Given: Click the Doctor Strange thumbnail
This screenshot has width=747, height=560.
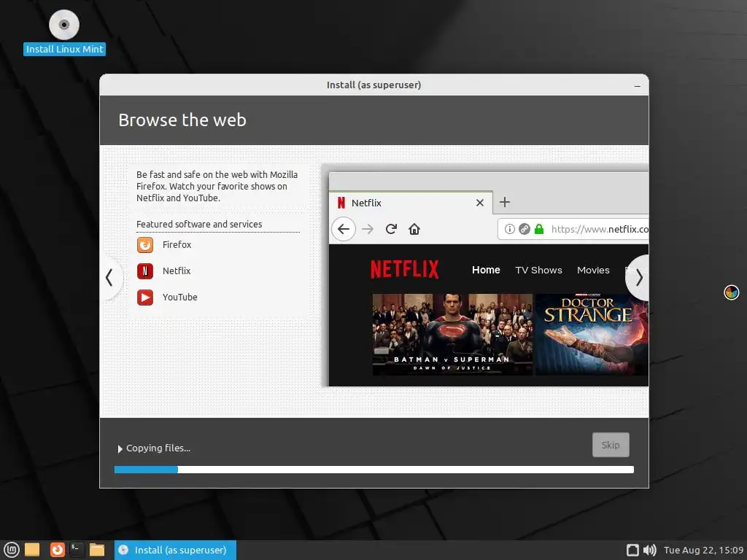Looking at the screenshot, I should pyautogui.click(x=592, y=334).
